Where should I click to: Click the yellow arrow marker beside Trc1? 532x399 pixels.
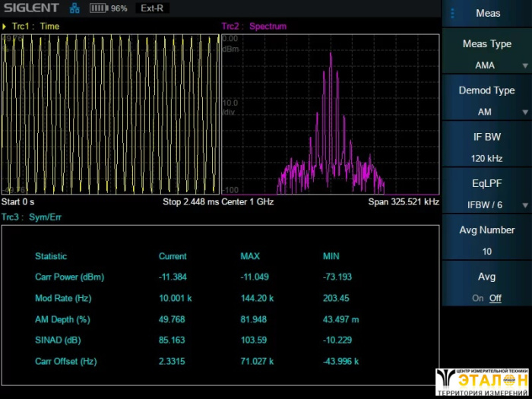click(x=5, y=26)
